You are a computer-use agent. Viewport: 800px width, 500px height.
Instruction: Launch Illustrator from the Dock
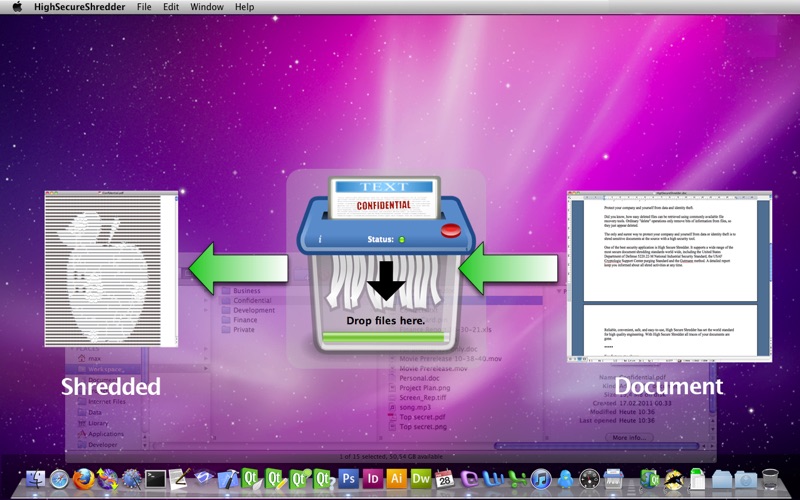[396, 479]
